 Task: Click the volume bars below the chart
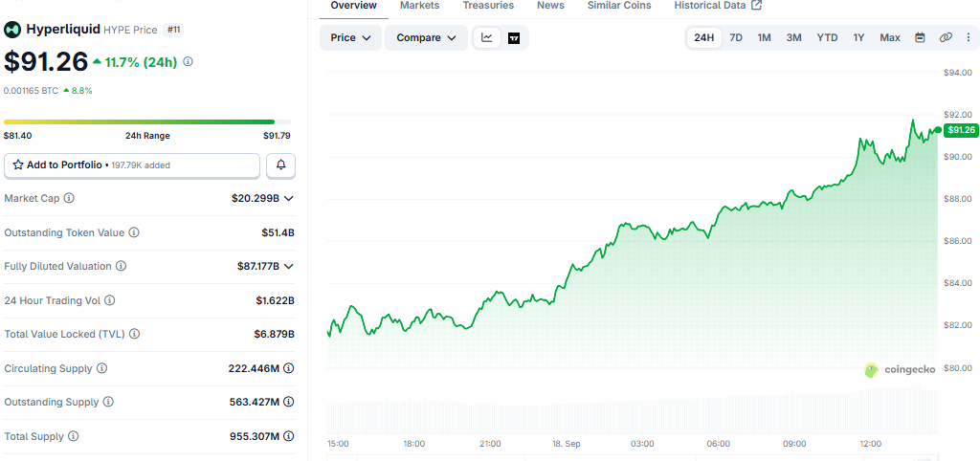(x=632, y=412)
